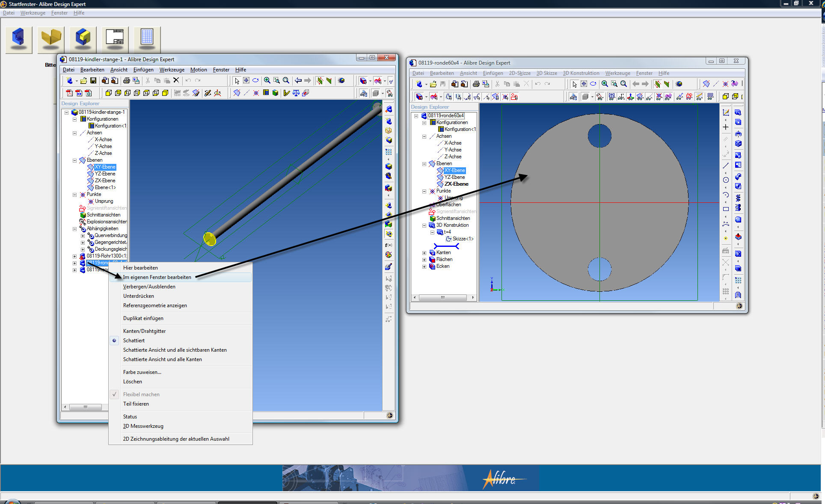Collapse the Ebenen node in kindler-stange tree

[x=74, y=160]
